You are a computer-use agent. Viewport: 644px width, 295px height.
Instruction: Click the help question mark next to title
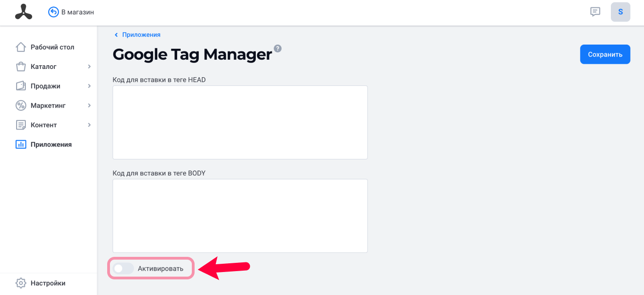(278, 49)
